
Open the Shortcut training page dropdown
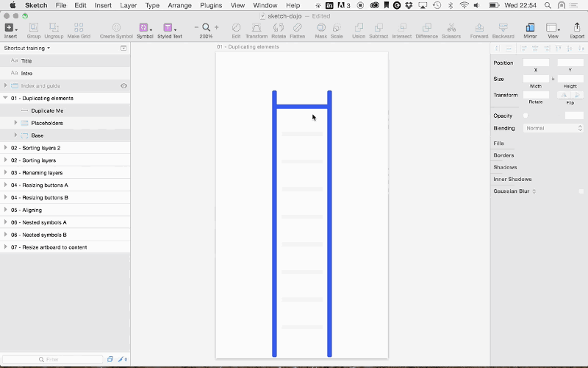pos(27,48)
